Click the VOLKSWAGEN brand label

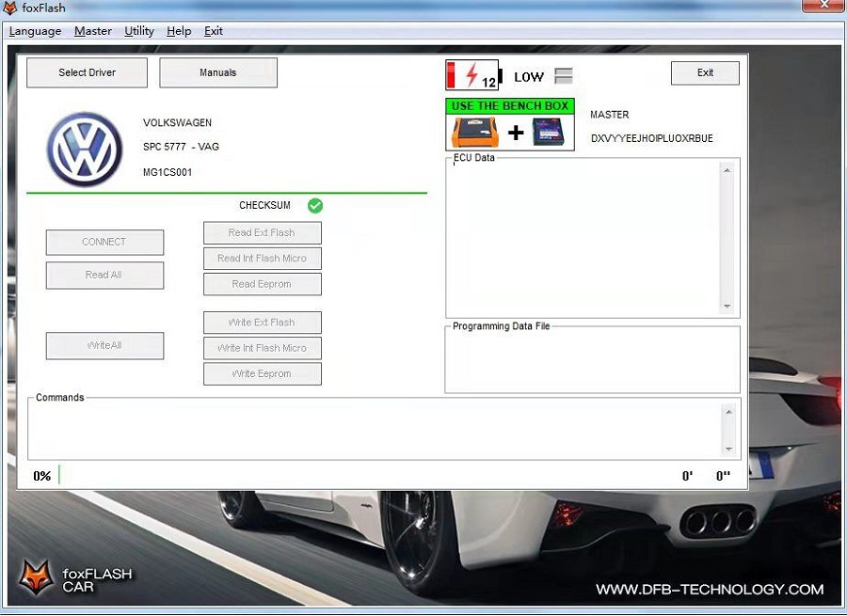[177, 123]
